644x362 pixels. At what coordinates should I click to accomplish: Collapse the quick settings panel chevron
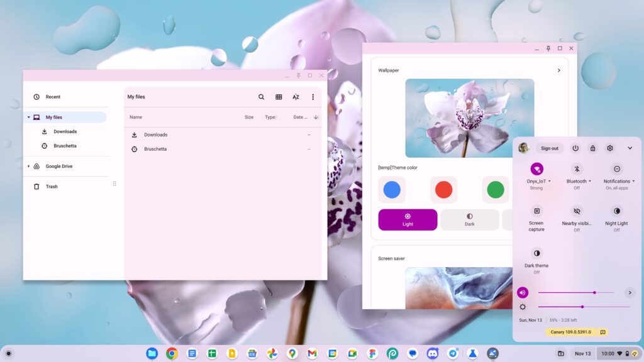point(630,148)
